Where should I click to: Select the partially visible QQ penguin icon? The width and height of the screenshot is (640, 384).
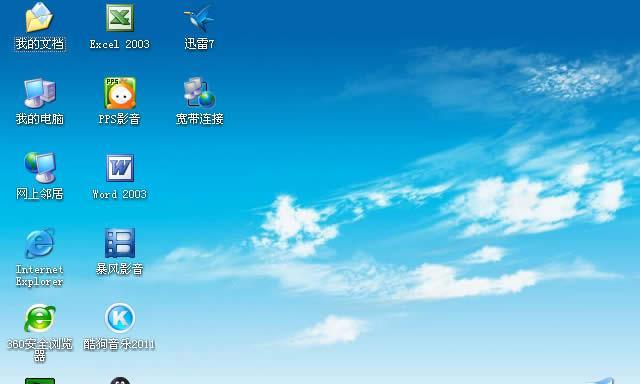(x=120, y=380)
